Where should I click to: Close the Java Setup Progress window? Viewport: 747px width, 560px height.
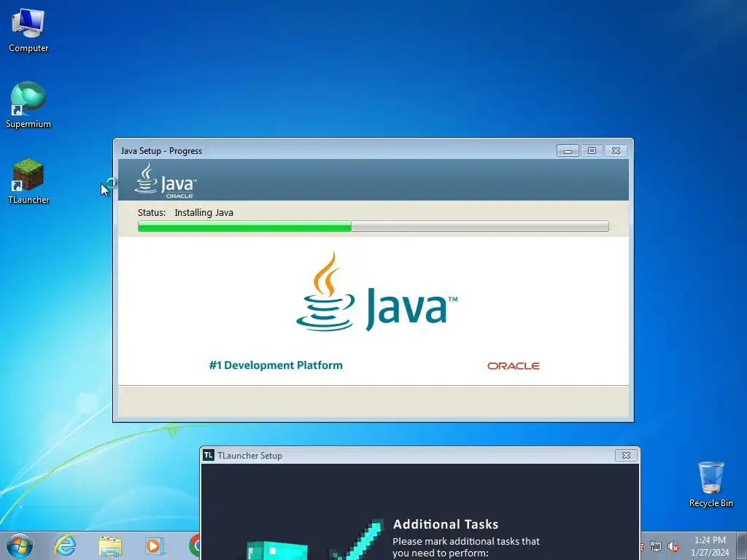tap(616, 150)
